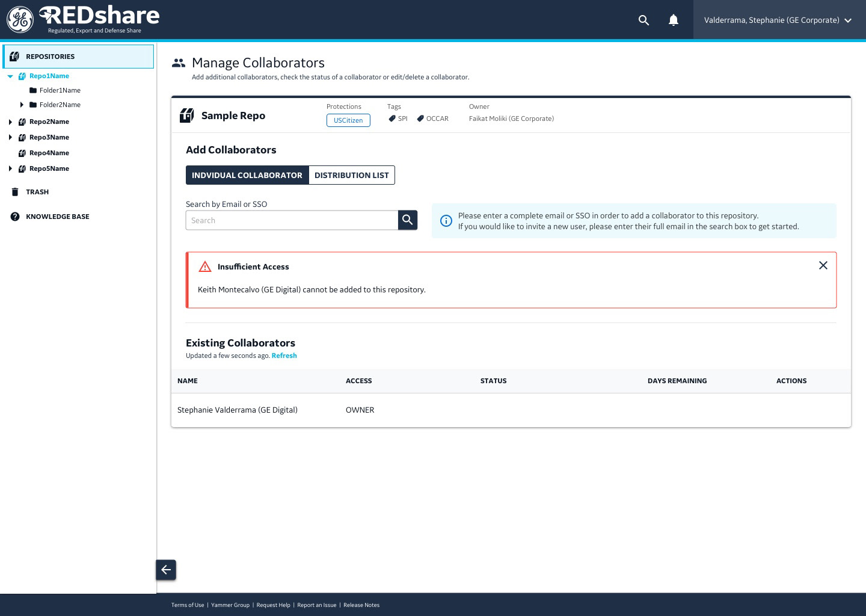Click the Folder1Name folder icon
Screen dimensions: 866x616
tap(33, 90)
